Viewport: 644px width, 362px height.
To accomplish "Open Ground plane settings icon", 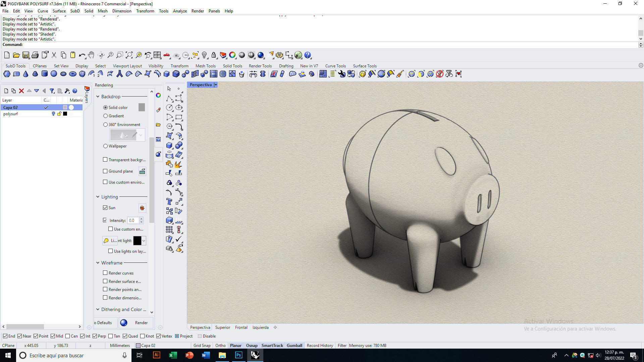I will [x=142, y=171].
